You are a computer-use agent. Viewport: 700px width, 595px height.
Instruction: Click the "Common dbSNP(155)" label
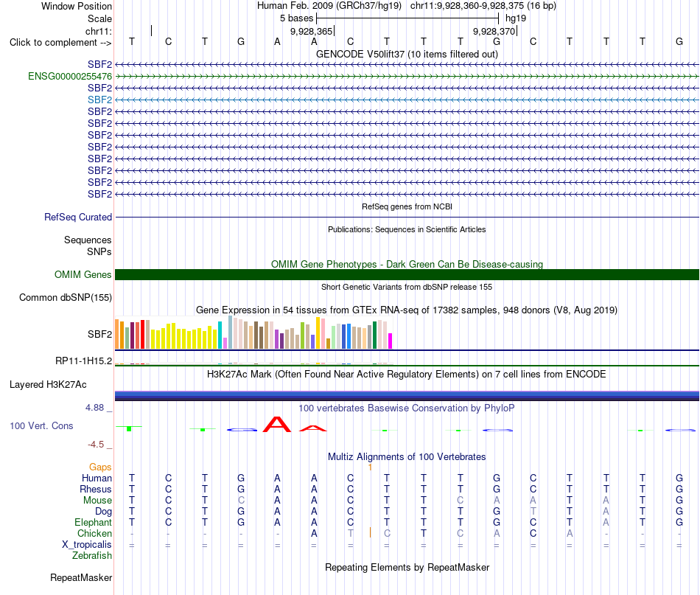pos(65,298)
